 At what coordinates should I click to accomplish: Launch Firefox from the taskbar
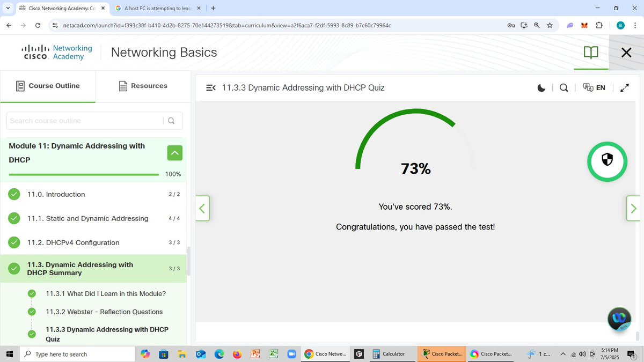[x=237, y=354]
